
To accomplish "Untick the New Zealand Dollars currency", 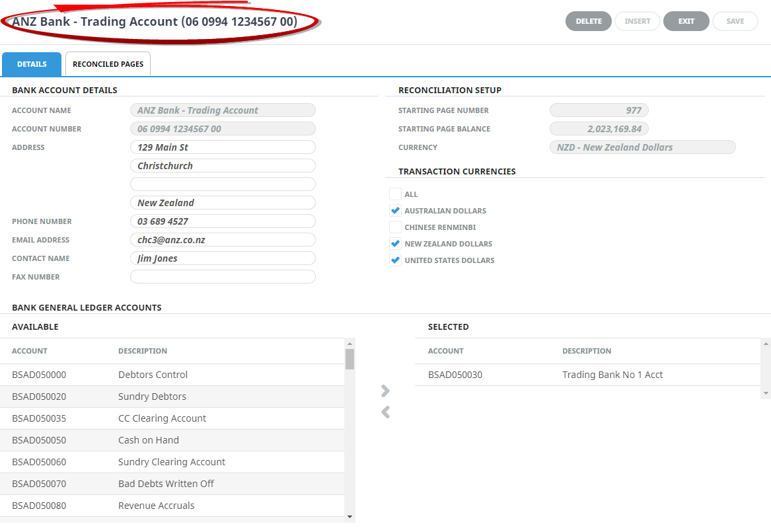I will click(x=395, y=244).
